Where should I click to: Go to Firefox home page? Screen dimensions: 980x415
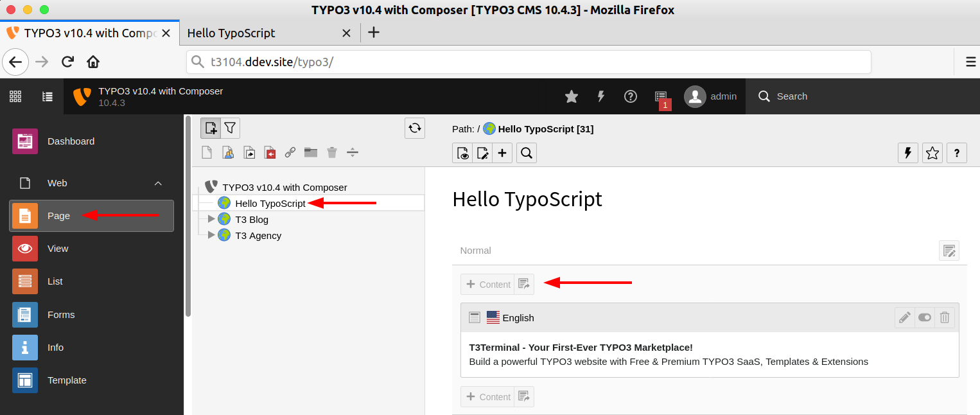pyautogui.click(x=93, y=62)
